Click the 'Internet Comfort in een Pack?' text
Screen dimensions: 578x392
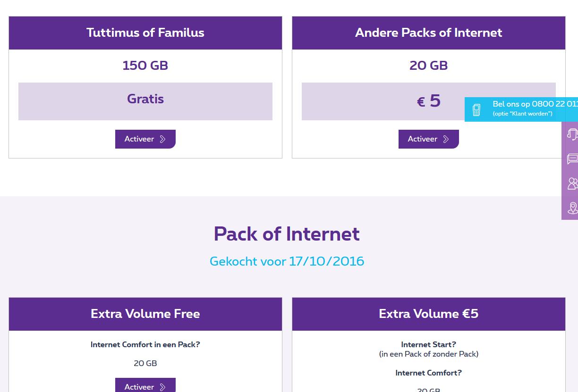coord(145,345)
